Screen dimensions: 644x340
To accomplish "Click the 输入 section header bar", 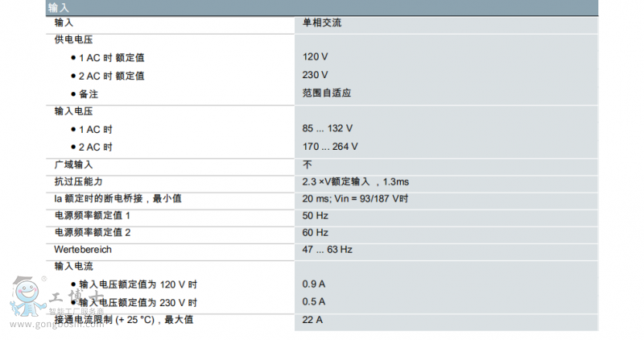I will pyautogui.click(x=322, y=7).
